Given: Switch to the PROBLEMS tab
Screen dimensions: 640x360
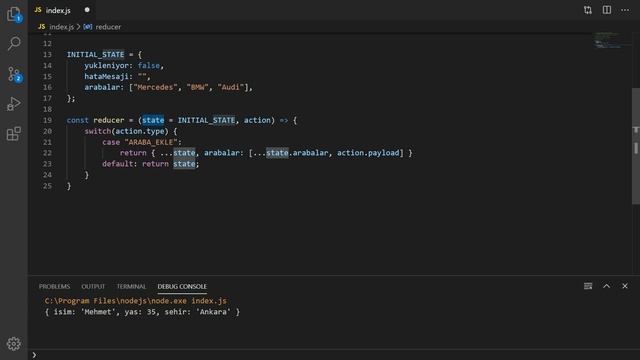Looking at the screenshot, I should [x=54, y=287].
